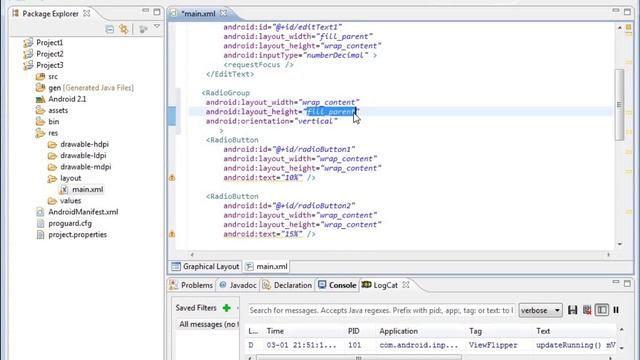
Task: Select Project1 in Package Explorer
Action: click(49, 42)
